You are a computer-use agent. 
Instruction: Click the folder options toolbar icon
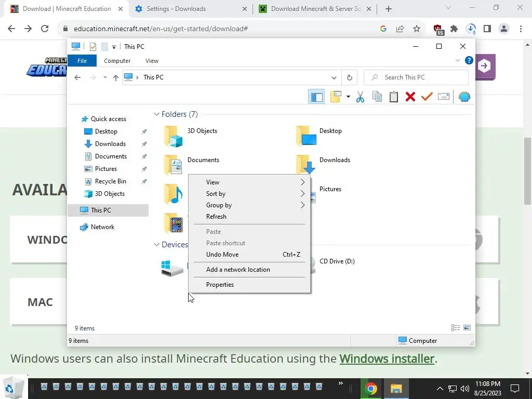pyautogui.click(x=336, y=97)
